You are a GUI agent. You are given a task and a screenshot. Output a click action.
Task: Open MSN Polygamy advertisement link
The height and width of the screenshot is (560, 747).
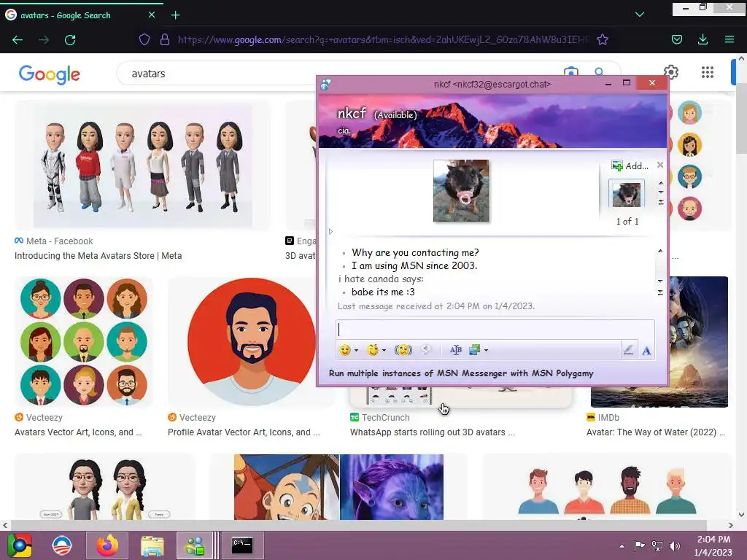(x=461, y=373)
